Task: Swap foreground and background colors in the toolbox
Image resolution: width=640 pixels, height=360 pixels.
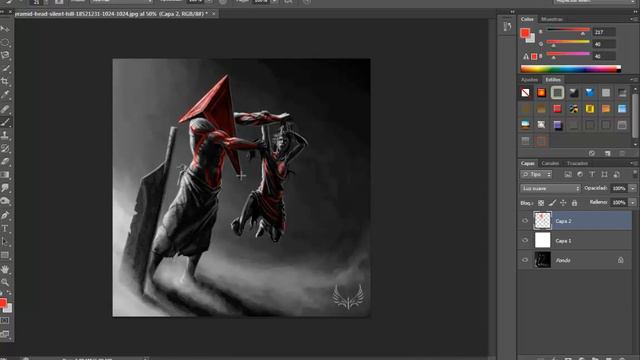Action: coord(9,293)
